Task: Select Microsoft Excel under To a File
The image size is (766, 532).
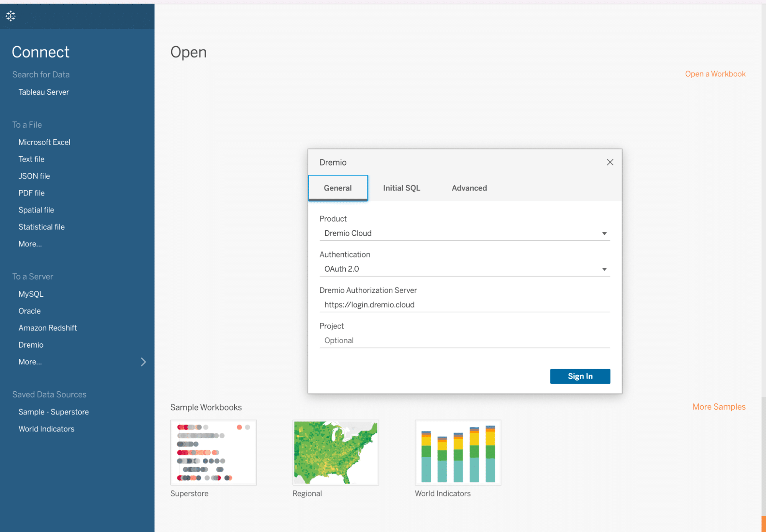Action: (44, 142)
